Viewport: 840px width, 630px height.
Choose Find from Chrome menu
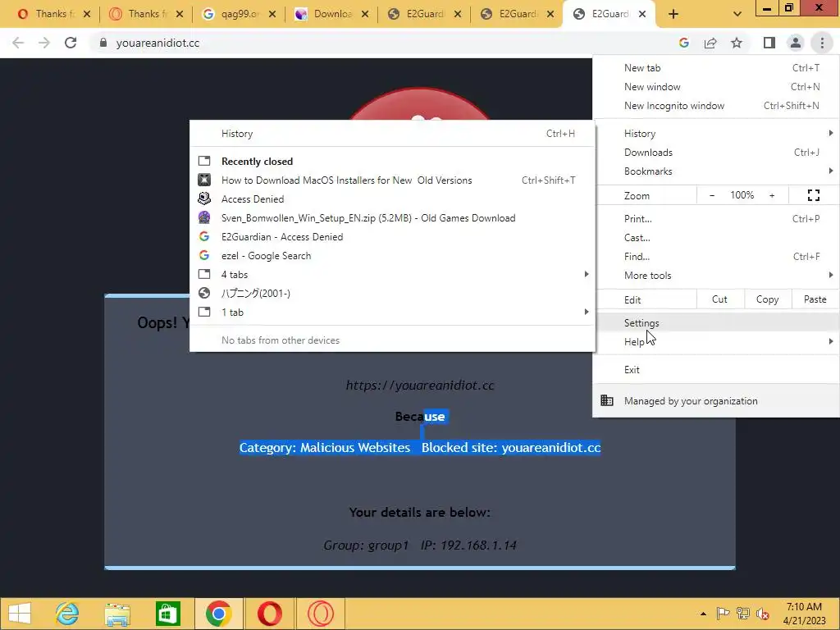coord(715,257)
